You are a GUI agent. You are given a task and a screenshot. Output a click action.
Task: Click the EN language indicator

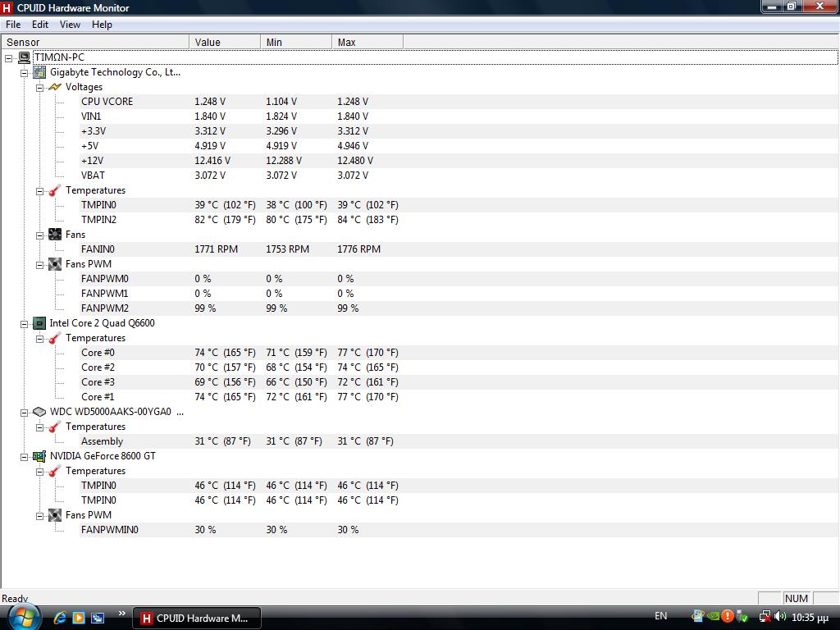coord(661,616)
